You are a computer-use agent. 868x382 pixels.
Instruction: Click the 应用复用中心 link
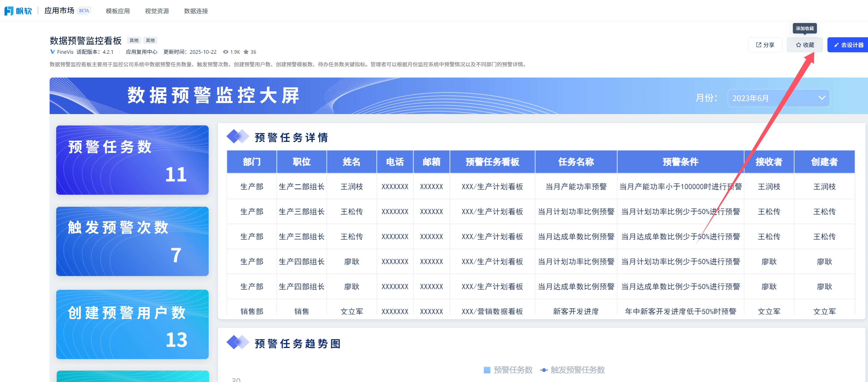pyautogui.click(x=141, y=52)
